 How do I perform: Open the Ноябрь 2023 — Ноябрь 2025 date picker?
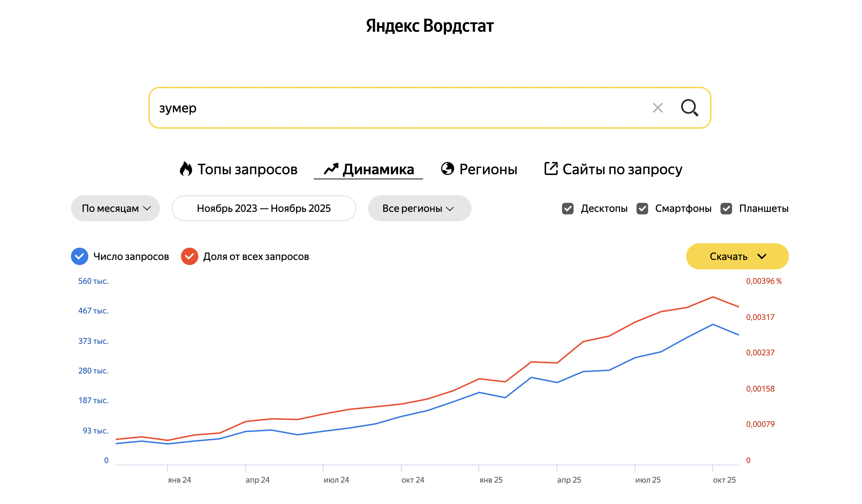pyautogui.click(x=264, y=209)
